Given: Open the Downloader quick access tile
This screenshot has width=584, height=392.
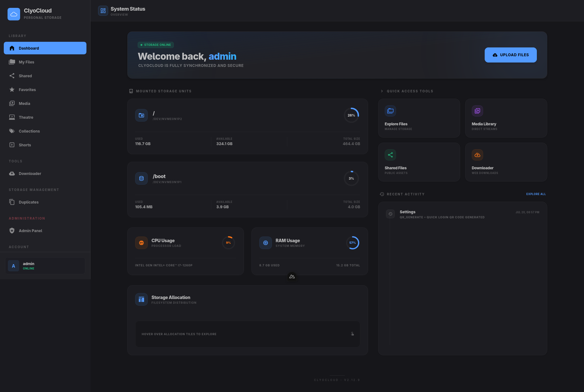Looking at the screenshot, I should pyautogui.click(x=506, y=162).
